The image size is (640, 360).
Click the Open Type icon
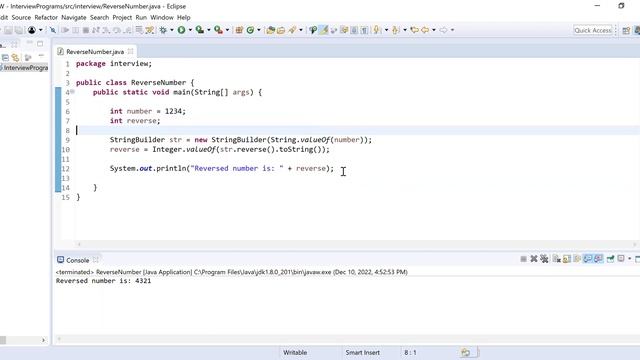(x=270, y=30)
